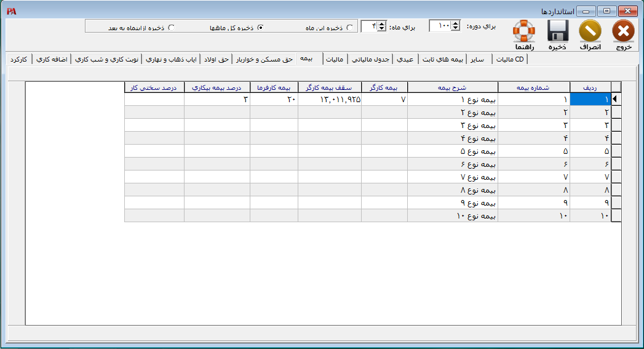The height and width of the screenshot is (349, 644).
Task: Click the Cancel (انصراف) icon
Action: pyautogui.click(x=590, y=31)
